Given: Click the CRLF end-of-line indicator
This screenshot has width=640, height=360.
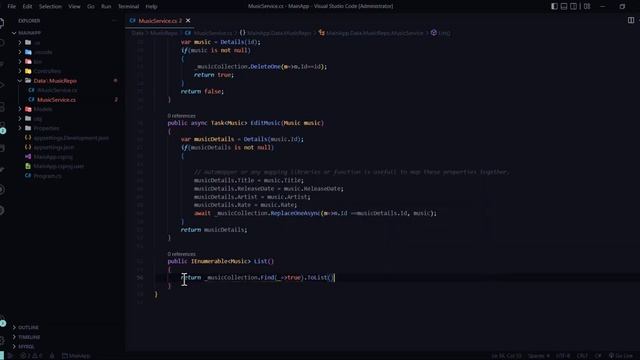Looking at the screenshot, I should tap(582, 356).
